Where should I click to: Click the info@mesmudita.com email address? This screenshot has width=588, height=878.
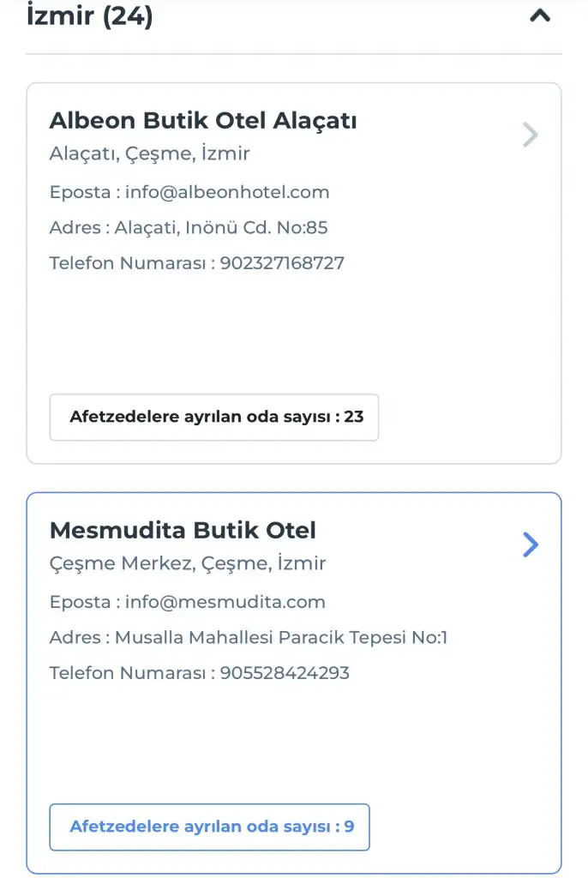click(225, 602)
